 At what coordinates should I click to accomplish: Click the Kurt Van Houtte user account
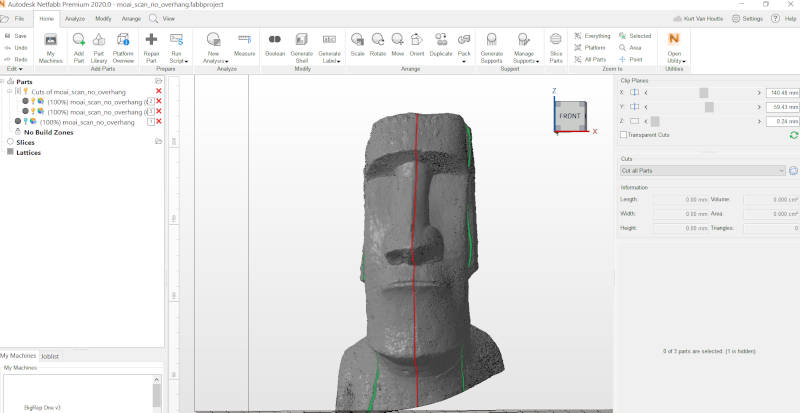click(699, 18)
